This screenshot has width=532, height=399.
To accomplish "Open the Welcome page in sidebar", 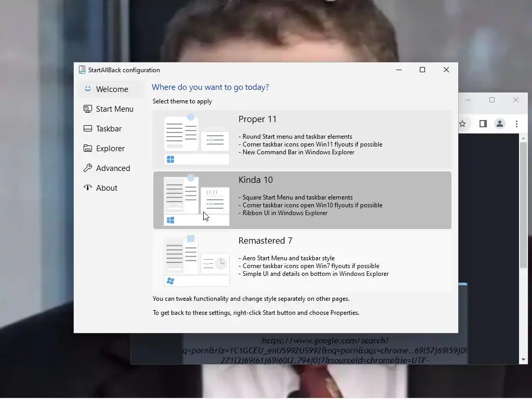I will [x=111, y=89].
